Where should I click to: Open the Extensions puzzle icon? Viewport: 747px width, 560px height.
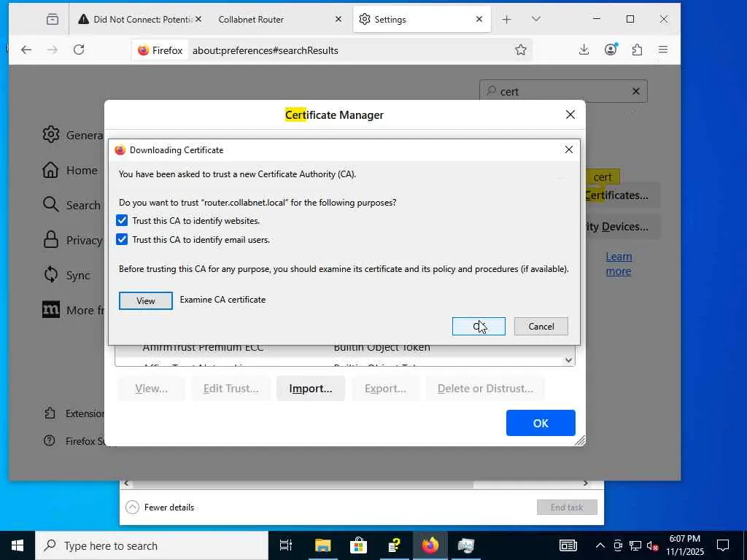click(637, 50)
